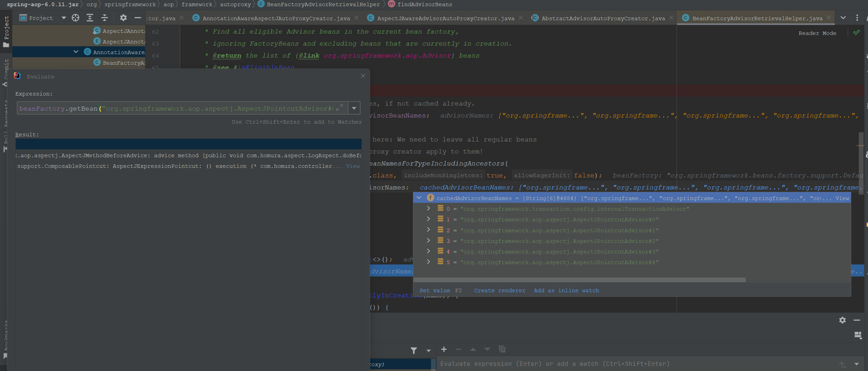Expand the expression field with arrows icon
The image size is (868, 371).
click(339, 108)
